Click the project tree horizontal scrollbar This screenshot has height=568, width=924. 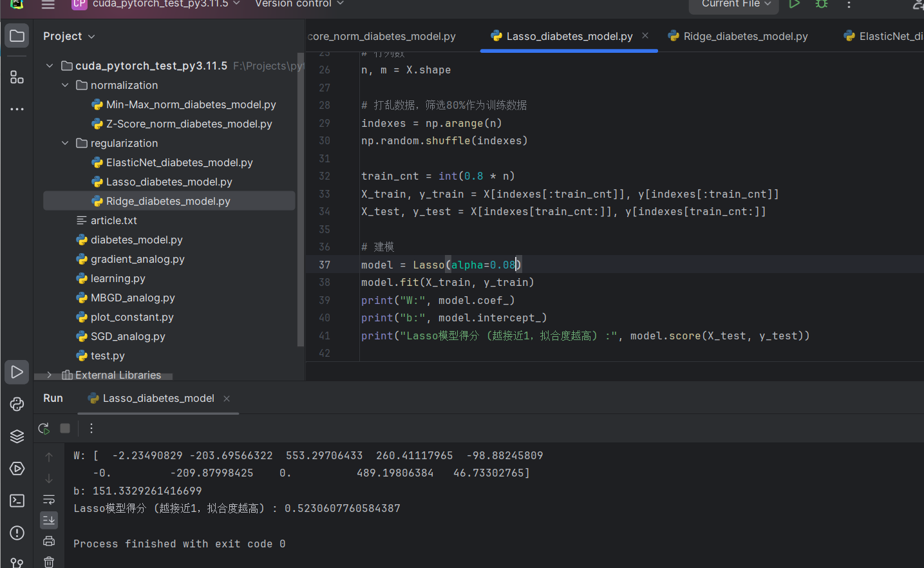[103, 376]
